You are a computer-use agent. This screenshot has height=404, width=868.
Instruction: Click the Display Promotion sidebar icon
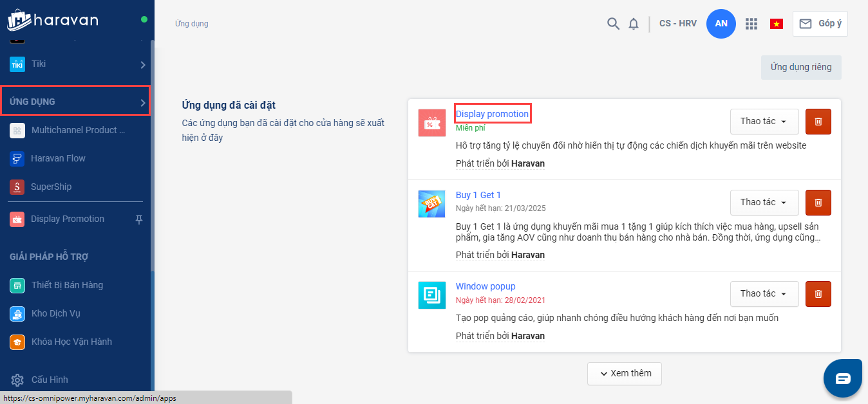[x=17, y=219]
